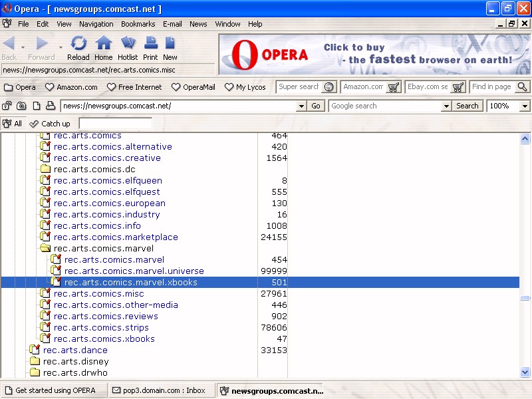This screenshot has width=532, height=399.
Task: Click the print preview icon beside address bar
Action: 51,106
